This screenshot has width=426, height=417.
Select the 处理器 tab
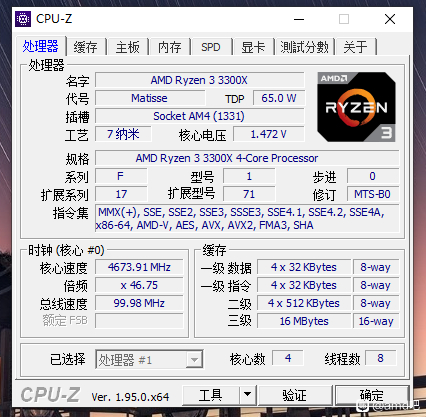click(41, 46)
